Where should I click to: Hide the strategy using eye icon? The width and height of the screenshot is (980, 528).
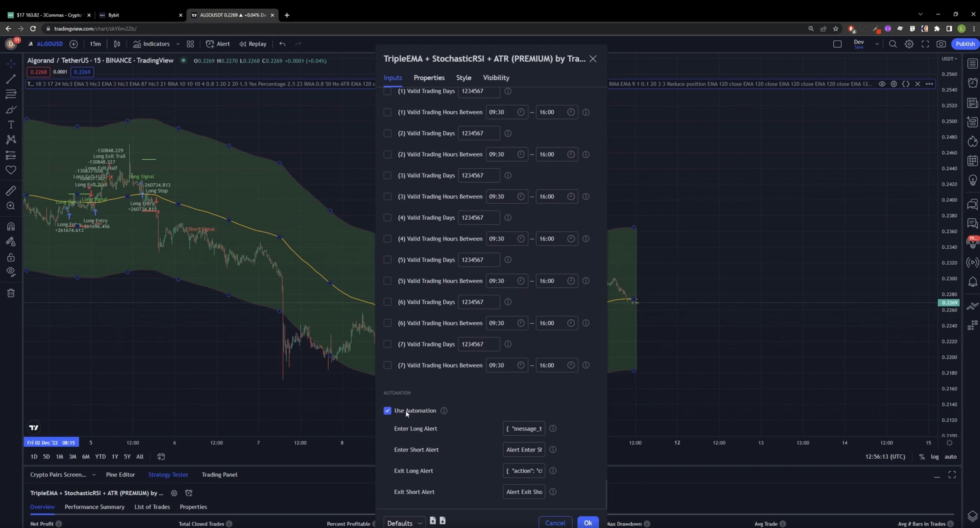pyautogui.click(x=882, y=84)
